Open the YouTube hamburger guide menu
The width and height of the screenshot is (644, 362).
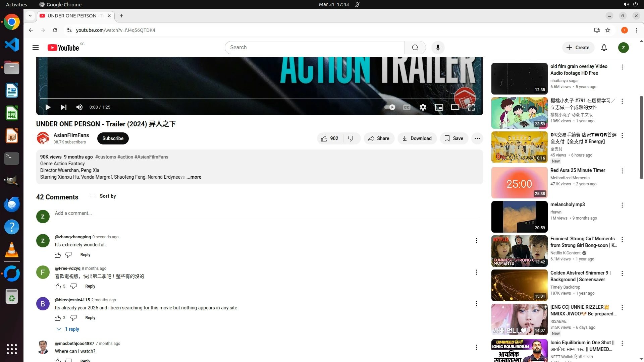36,48
